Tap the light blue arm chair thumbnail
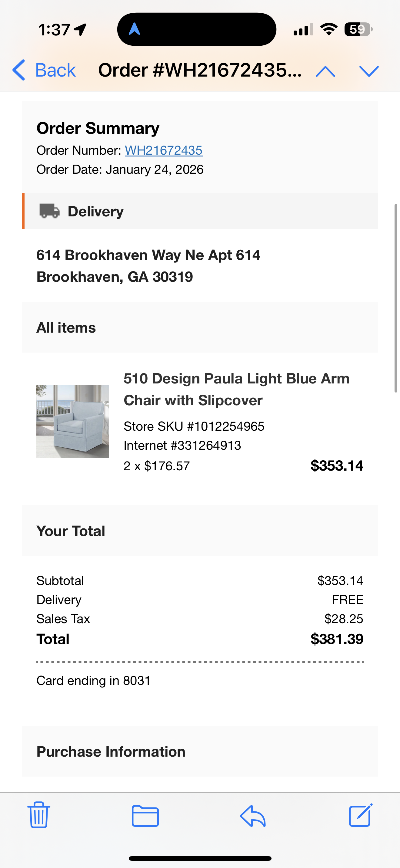Viewport: 400px width, 868px height. (72, 421)
